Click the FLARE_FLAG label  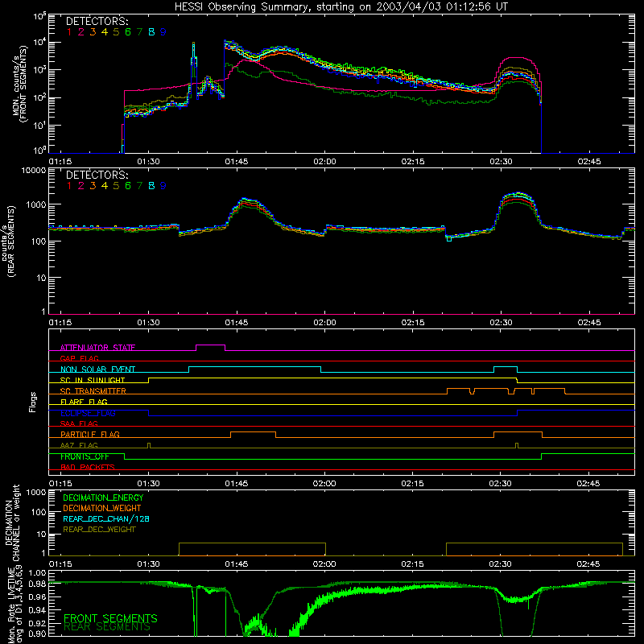click(x=84, y=402)
